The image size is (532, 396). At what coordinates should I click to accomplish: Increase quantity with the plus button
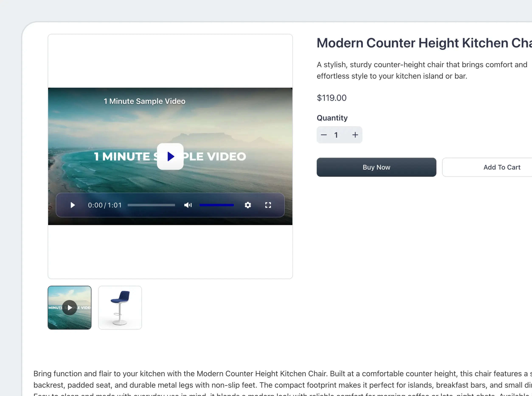[x=355, y=135]
